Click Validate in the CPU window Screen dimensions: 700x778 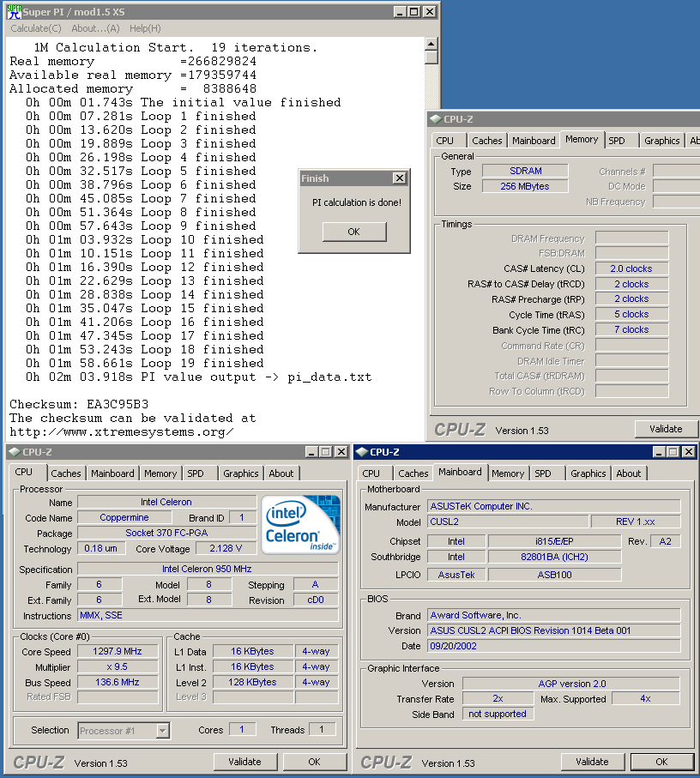click(x=244, y=762)
